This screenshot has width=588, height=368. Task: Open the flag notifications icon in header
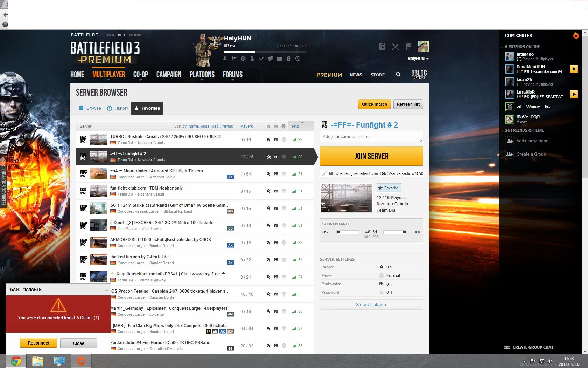click(408, 46)
